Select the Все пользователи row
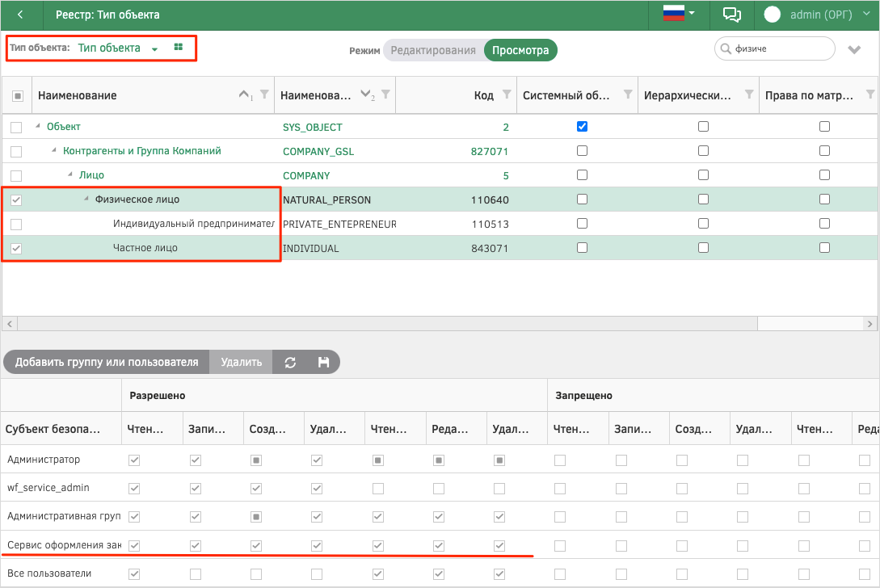Image resolution: width=880 pixels, height=588 pixels. pos(440,573)
